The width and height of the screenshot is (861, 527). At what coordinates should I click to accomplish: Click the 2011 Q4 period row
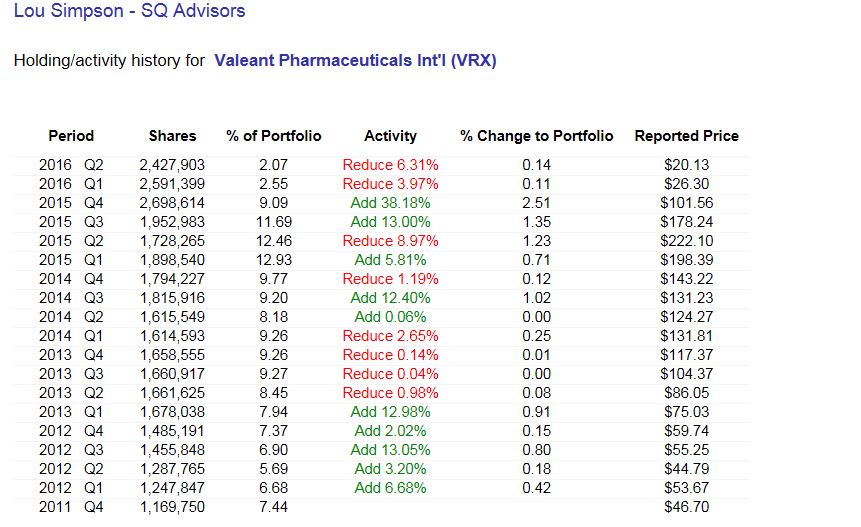[71, 507]
